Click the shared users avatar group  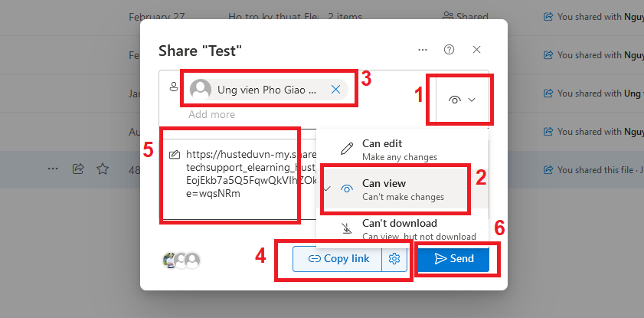pyautogui.click(x=181, y=261)
